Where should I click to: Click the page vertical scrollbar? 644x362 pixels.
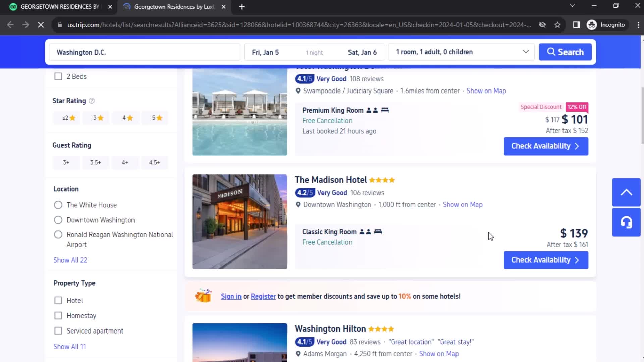[x=642, y=116]
